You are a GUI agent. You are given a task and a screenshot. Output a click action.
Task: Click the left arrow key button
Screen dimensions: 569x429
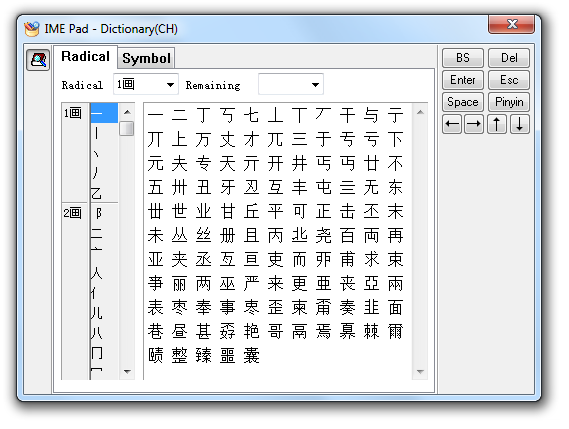click(x=452, y=124)
